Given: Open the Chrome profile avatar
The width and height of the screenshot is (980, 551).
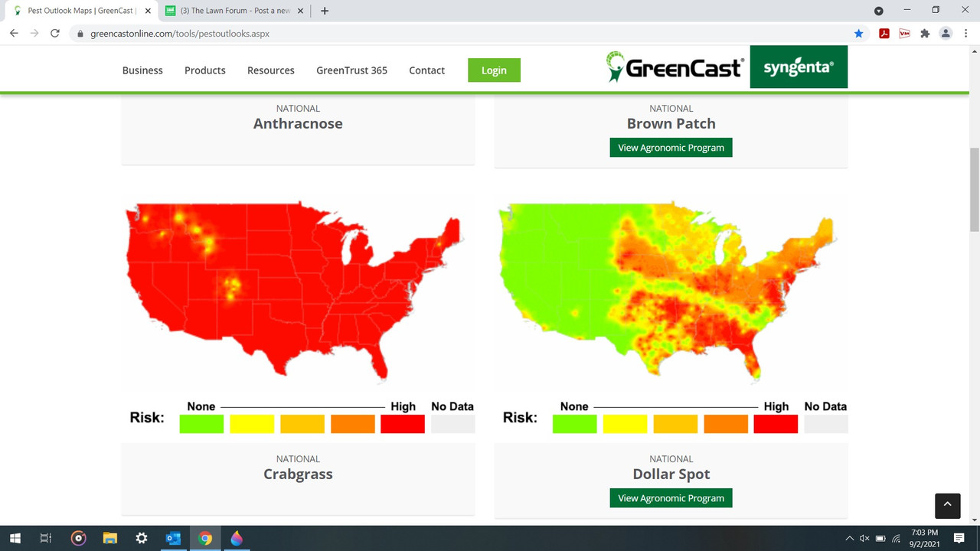Looking at the screenshot, I should click(x=946, y=34).
